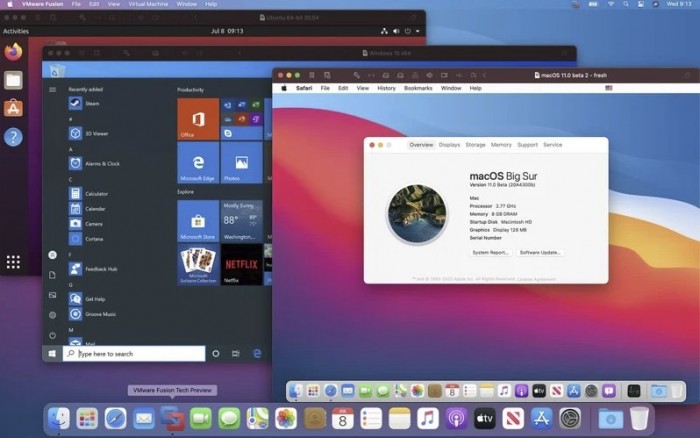
Task: Open Microsoft Solitaire Collection tile
Action: click(198, 264)
